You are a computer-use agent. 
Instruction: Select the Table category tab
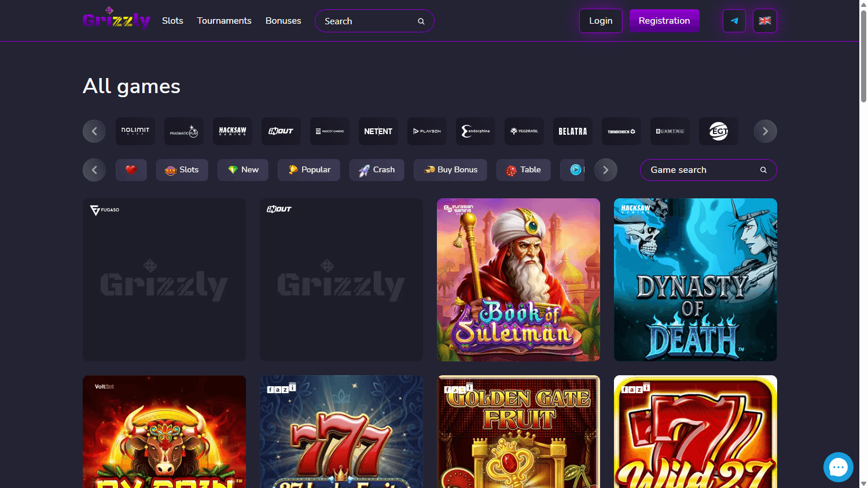tap(524, 170)
